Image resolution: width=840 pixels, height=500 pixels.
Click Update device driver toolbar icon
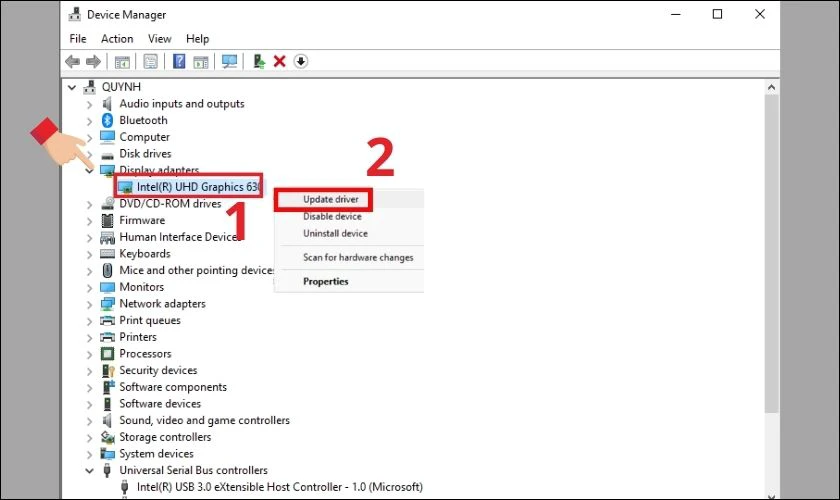(259, 62)
